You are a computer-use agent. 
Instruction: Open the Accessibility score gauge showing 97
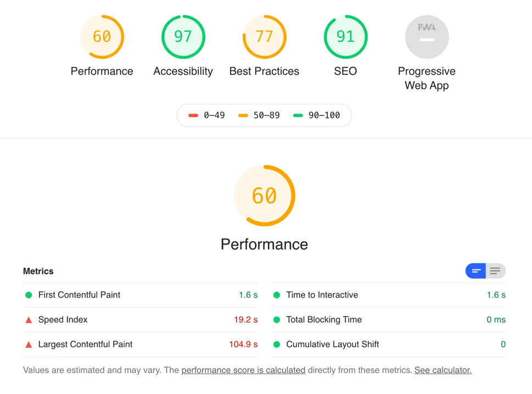(183, 37)
